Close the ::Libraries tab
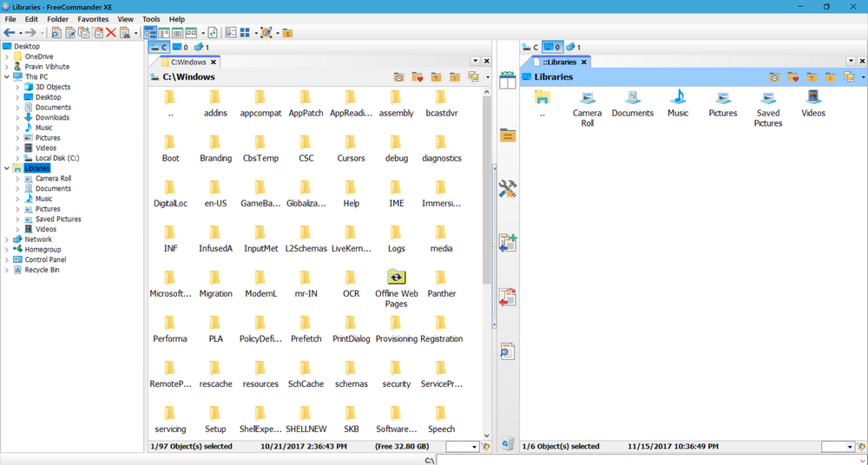Screen dimensions: 868x465 583,62
